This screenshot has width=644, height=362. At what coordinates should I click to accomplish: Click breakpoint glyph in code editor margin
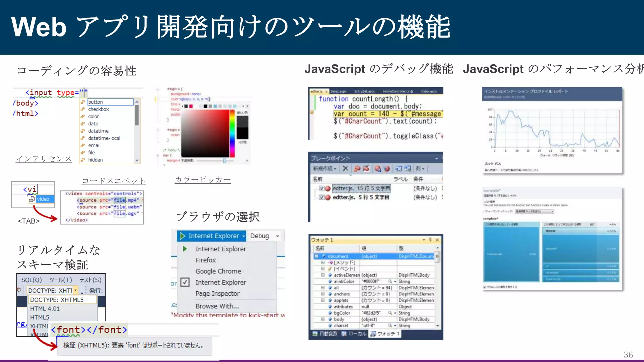point(312,112)
